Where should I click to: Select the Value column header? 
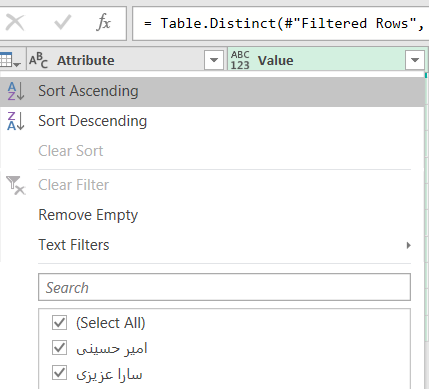pos(327,60)
